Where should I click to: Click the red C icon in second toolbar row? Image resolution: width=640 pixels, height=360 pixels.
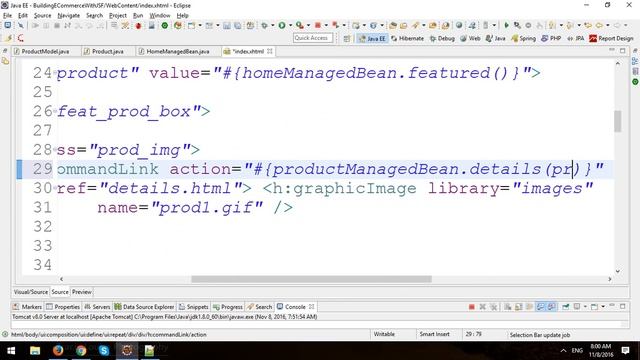[20, 38]
